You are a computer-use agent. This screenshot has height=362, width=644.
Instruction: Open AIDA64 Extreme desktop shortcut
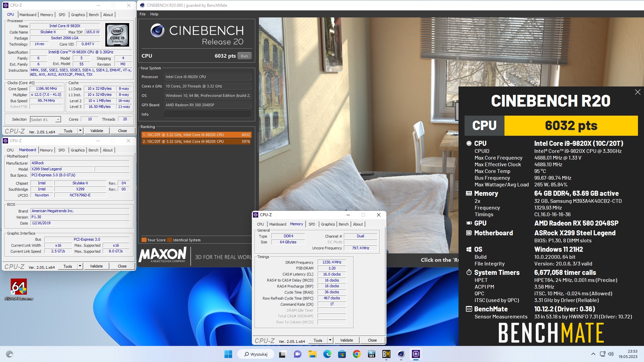click(18, 289)
